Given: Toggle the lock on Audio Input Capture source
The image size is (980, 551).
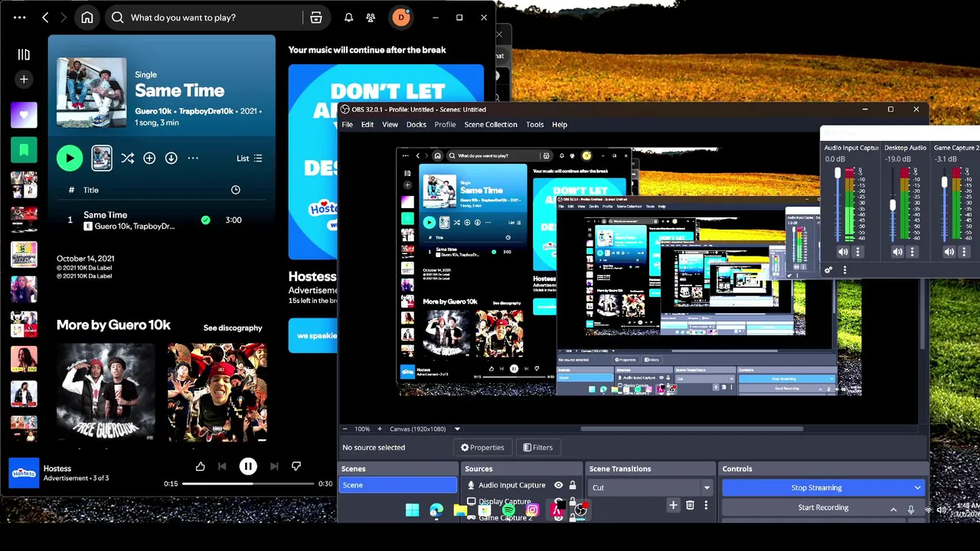Looking at the screenshot, I should [x=572, y=485].
